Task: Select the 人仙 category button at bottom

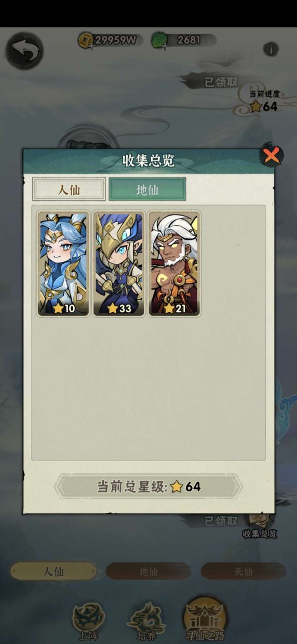Action: tap(53, 571)
